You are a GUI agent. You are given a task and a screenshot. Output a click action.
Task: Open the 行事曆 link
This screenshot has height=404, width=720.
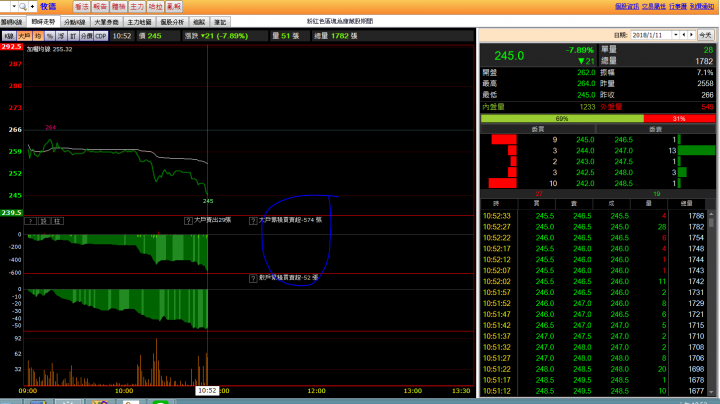(678, 6)
